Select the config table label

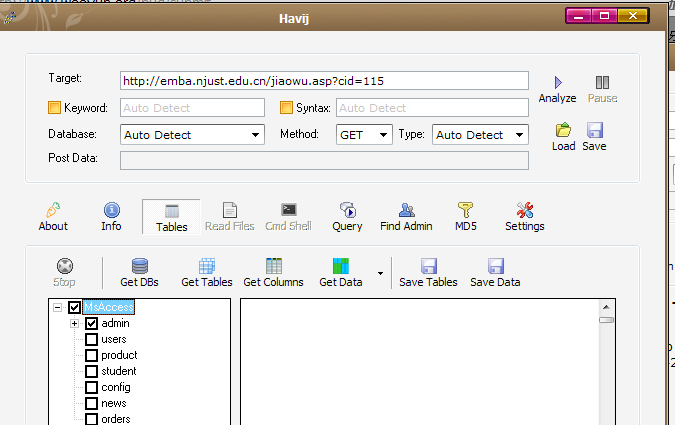tap(116, 387)
